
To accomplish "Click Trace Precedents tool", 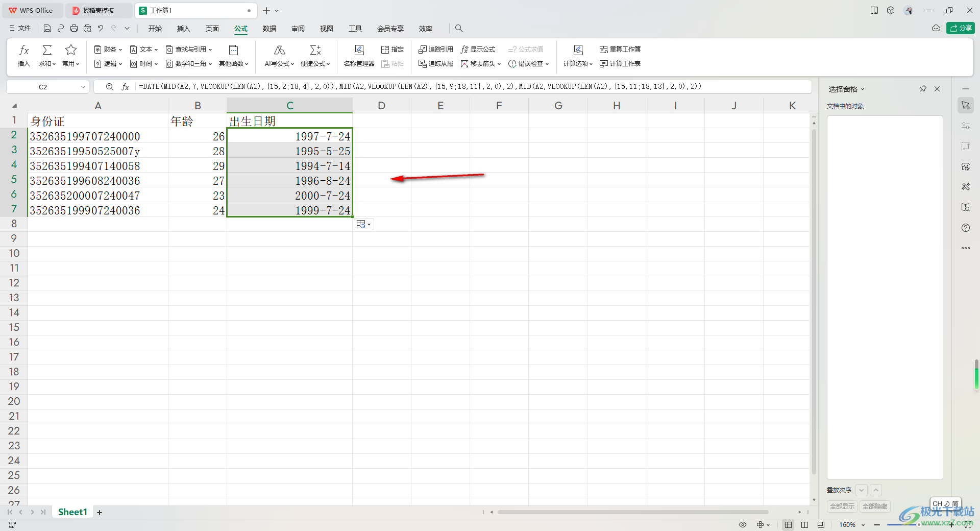I will pyautogui.click(x=436, y=50).
